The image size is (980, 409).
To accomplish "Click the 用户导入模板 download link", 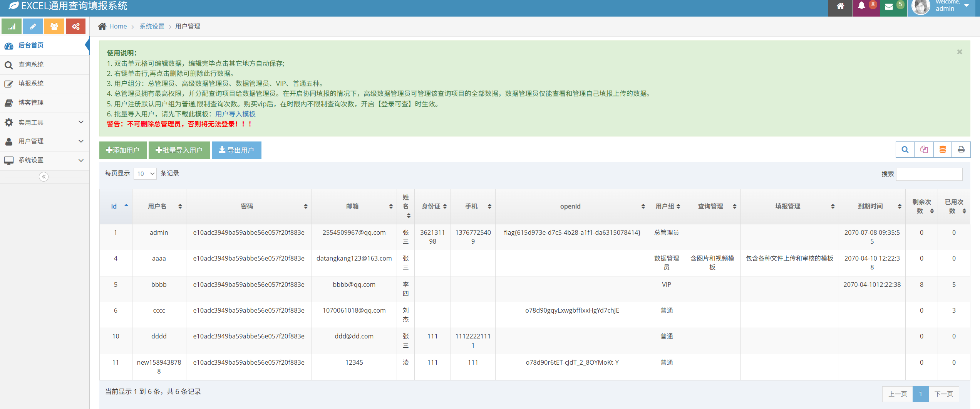I will coord(235,114).
